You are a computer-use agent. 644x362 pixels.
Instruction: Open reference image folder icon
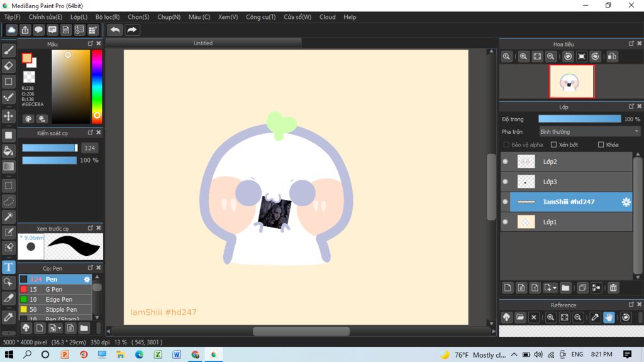(x=520, y=317)
